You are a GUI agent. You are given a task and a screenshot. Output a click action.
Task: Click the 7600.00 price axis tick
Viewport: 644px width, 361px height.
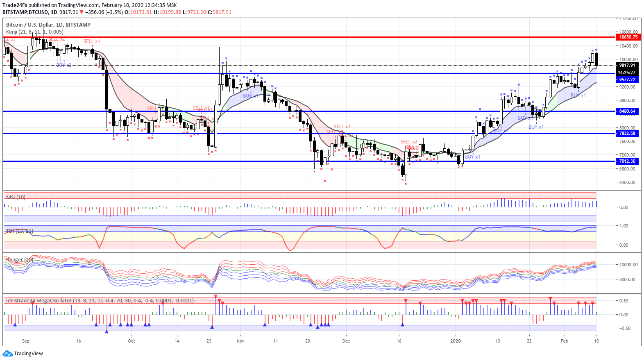[627, 142]
